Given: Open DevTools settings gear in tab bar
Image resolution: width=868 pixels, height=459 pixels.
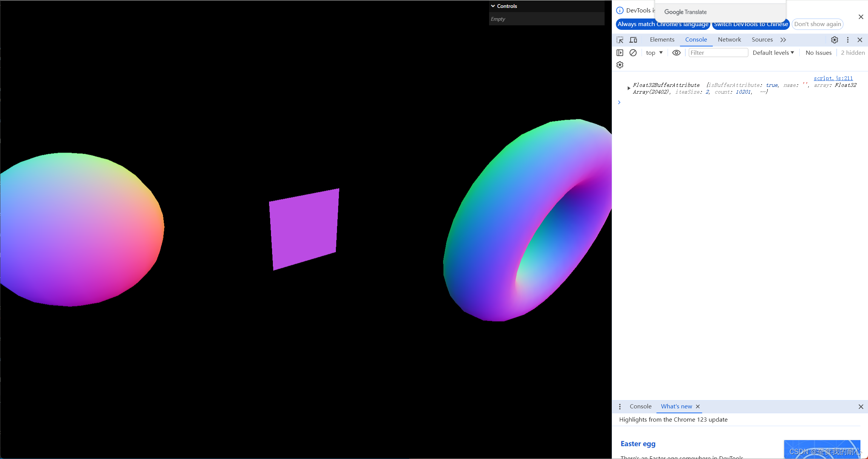Looking at the screenshot, I should point(834,40).
